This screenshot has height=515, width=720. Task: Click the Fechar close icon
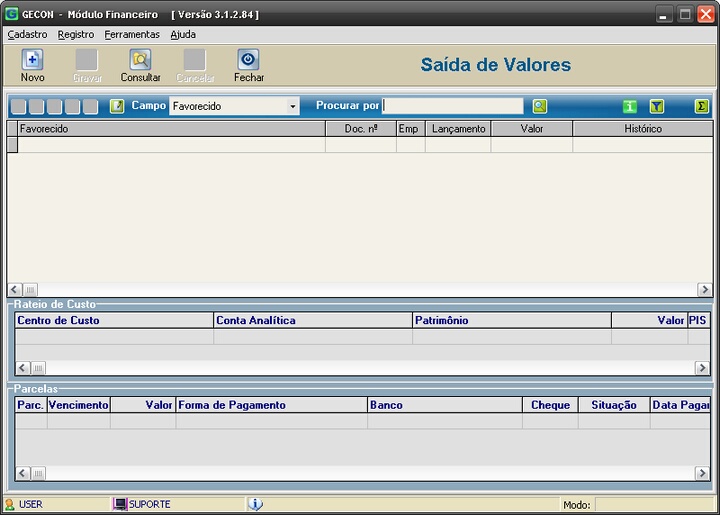248,60
